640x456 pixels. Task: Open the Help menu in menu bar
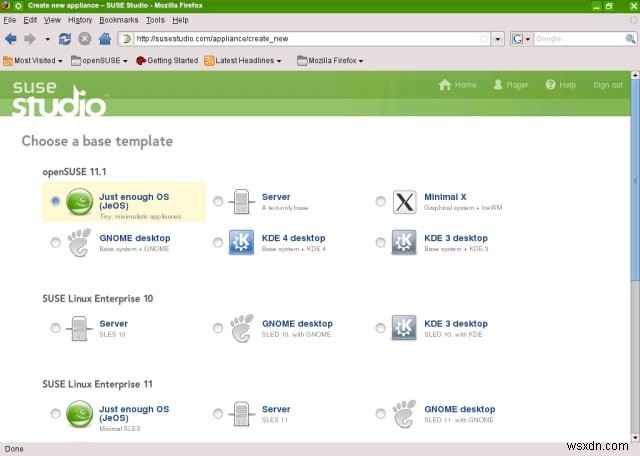pos(180,20)
